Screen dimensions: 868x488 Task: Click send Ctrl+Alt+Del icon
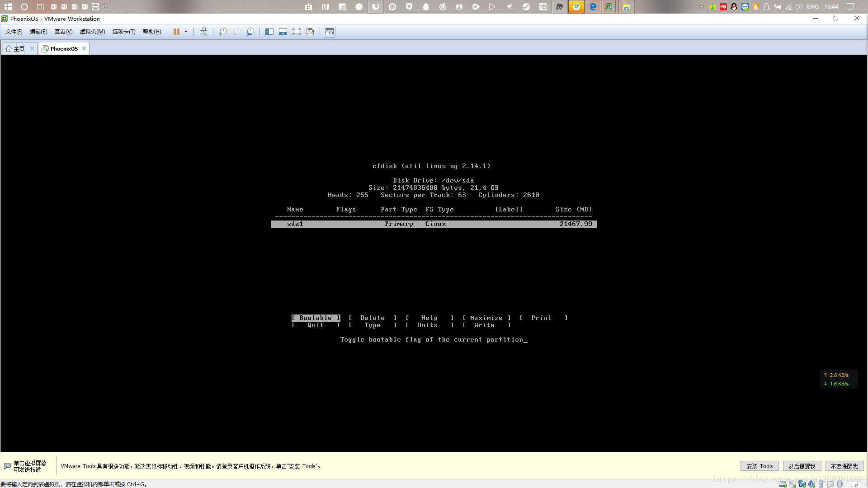pos(203,32)
